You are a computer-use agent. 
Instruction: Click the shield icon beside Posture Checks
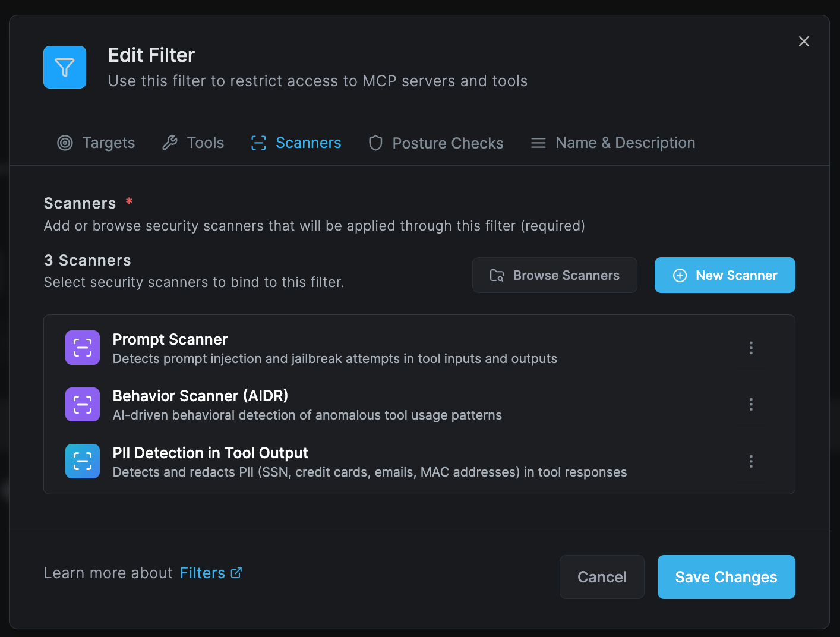[x=375, y=143]
